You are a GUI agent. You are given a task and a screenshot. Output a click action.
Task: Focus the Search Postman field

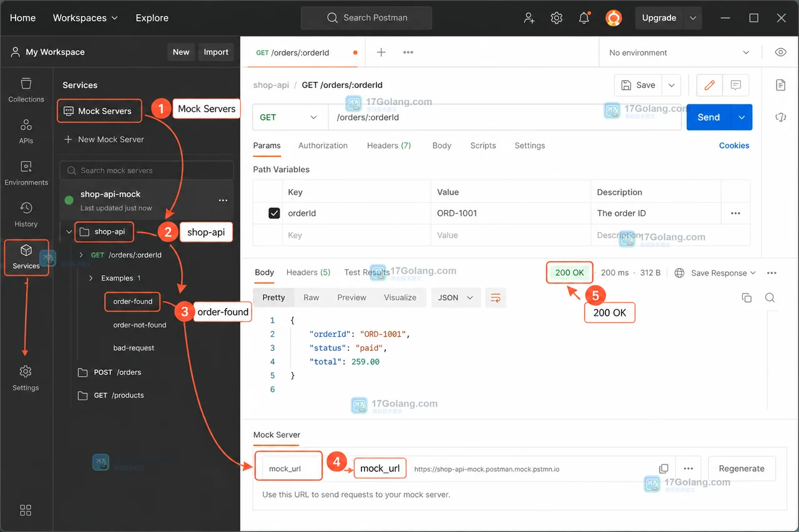(x=366, y=18)
